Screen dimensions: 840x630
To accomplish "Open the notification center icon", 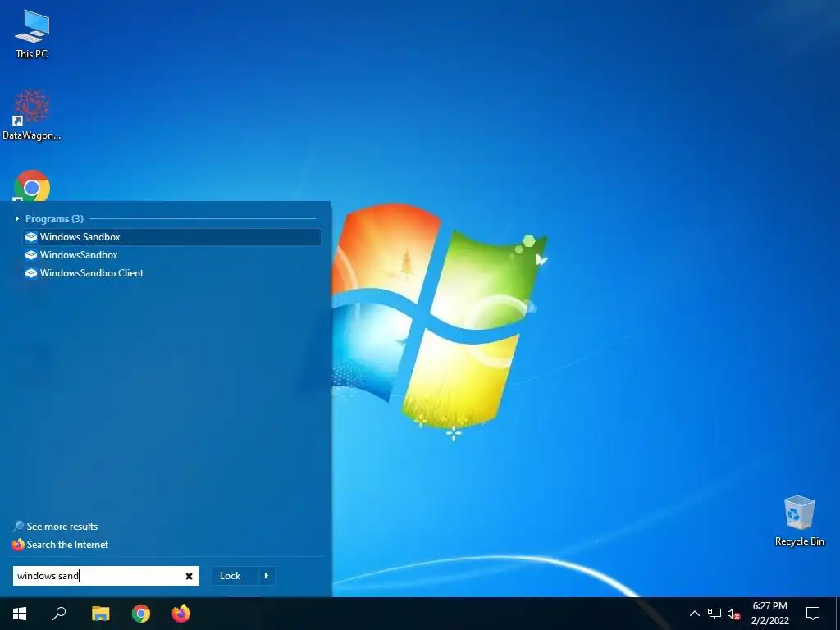I will 813,614.
